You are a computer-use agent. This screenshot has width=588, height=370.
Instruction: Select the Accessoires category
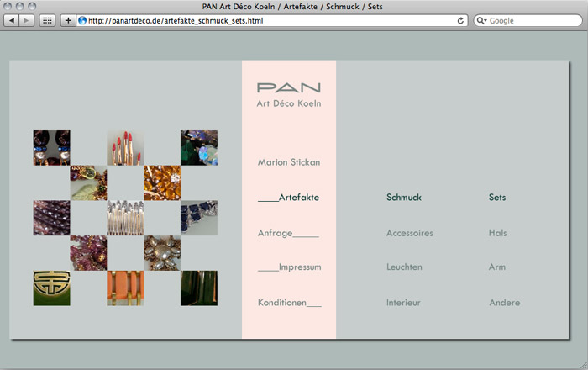pos(410,233)
